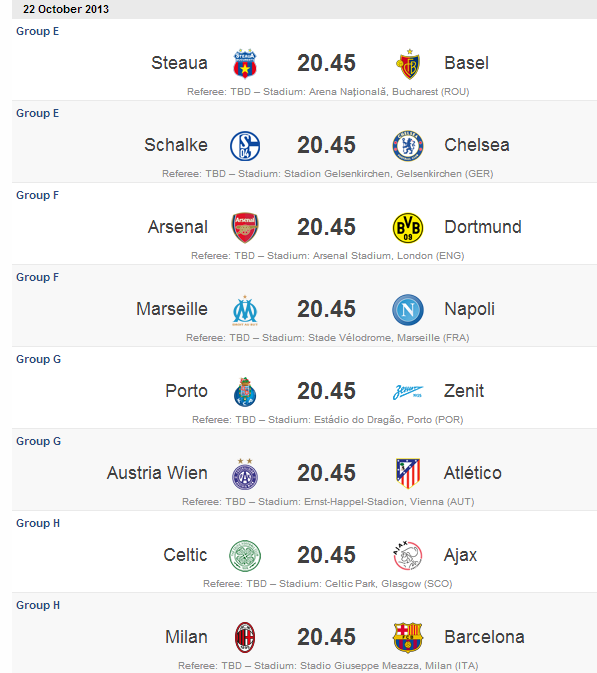
Task: Select the Atlético club crest
Action: [408, 473]
